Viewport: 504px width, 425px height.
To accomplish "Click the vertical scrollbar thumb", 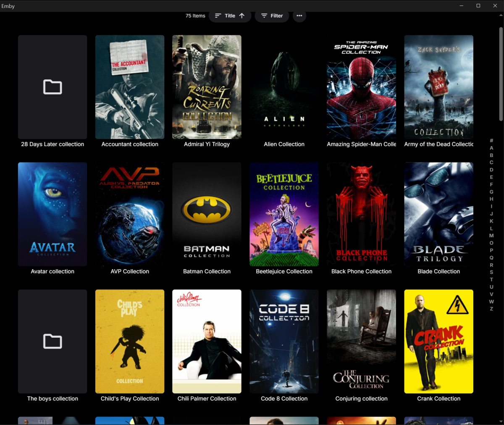I will (501, 73).
